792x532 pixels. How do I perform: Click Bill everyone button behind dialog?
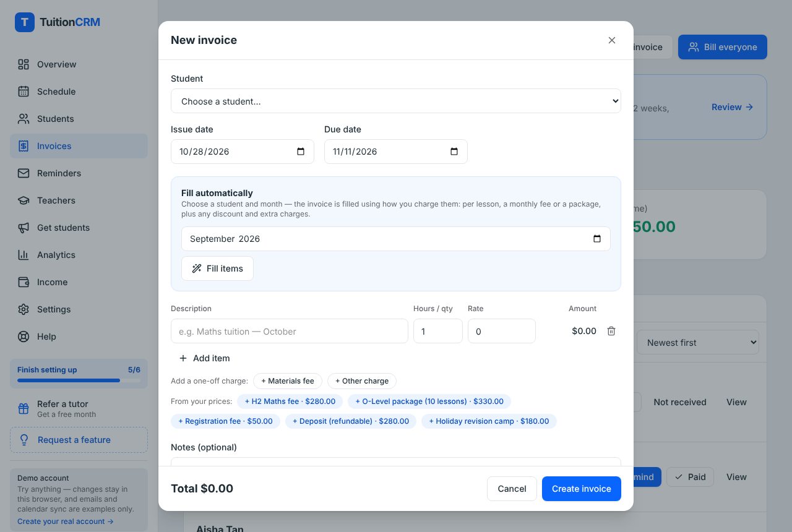723,47
